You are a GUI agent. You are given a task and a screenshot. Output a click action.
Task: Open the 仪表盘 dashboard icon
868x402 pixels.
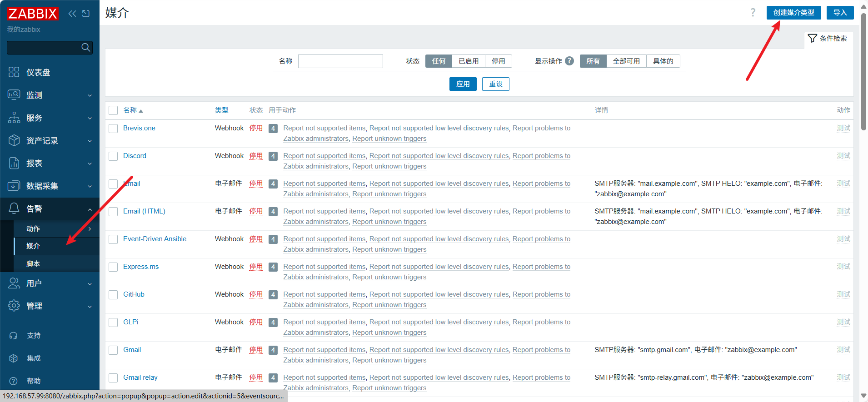click(14, 72)
